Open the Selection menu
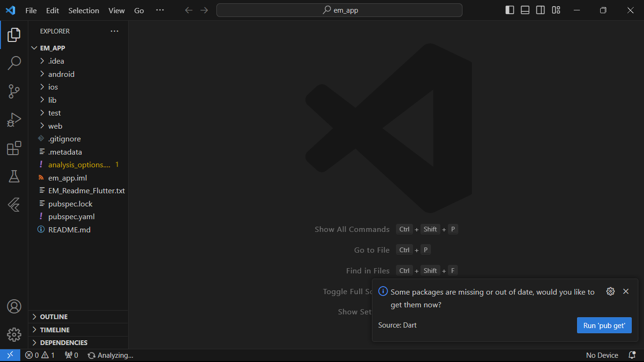Viewport: 644px width, 362px height. pyautogui.click(x=84, y=10)
